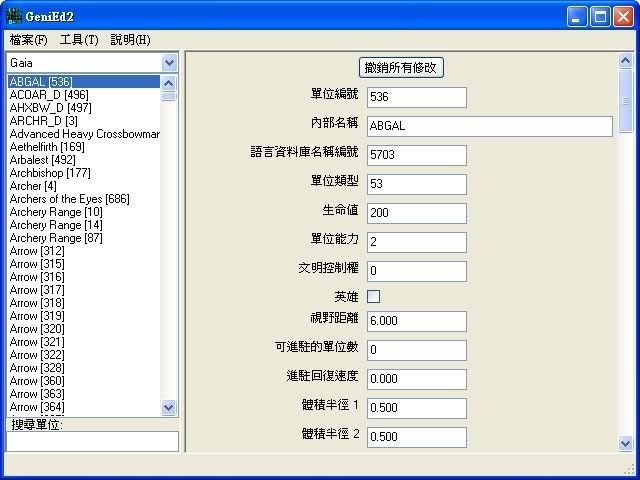Click the properties panel scroll-down arrow
Screen dimensions: 640x480
(x=626, y=443)
